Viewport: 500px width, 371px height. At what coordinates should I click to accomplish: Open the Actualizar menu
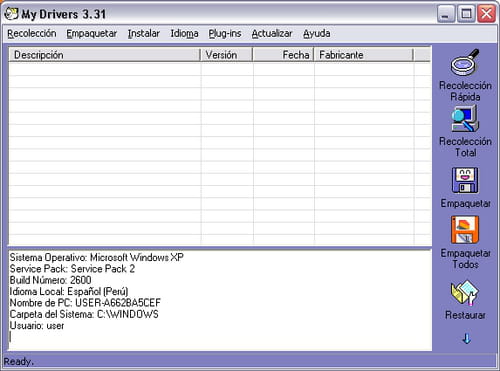272,33
